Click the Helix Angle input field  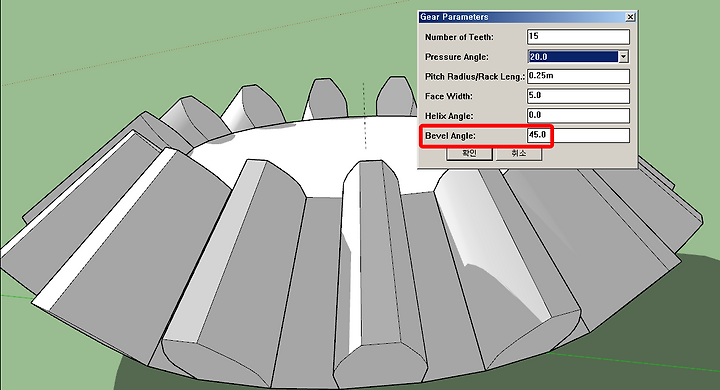[x=578, y=116]
